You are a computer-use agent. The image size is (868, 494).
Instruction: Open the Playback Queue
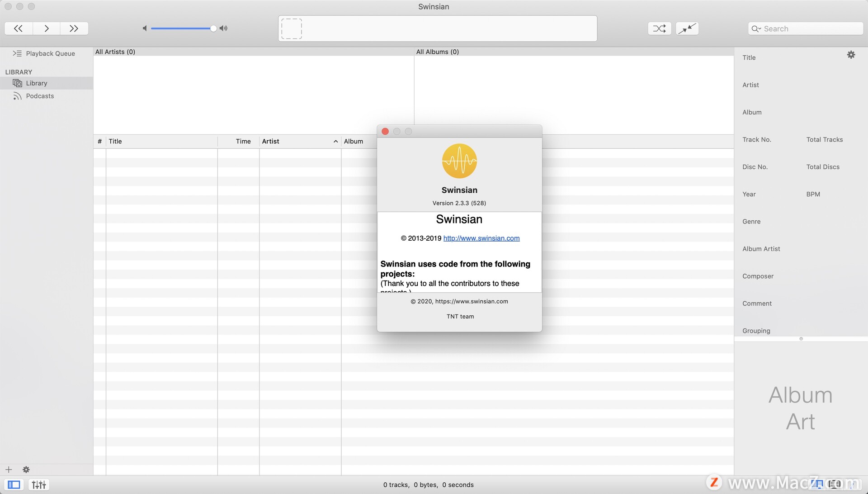[x=50, y=53]
